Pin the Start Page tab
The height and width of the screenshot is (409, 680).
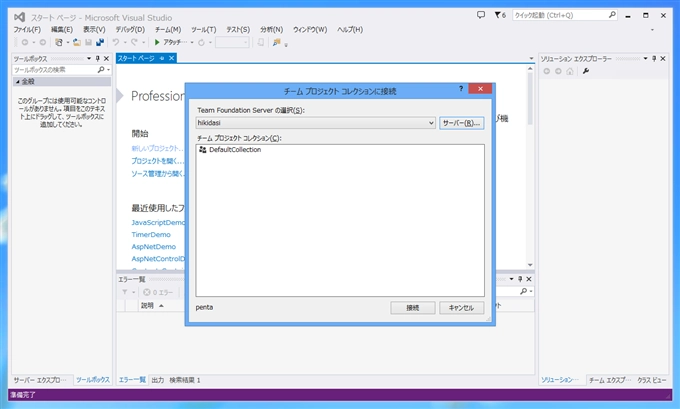click(162, 58)
